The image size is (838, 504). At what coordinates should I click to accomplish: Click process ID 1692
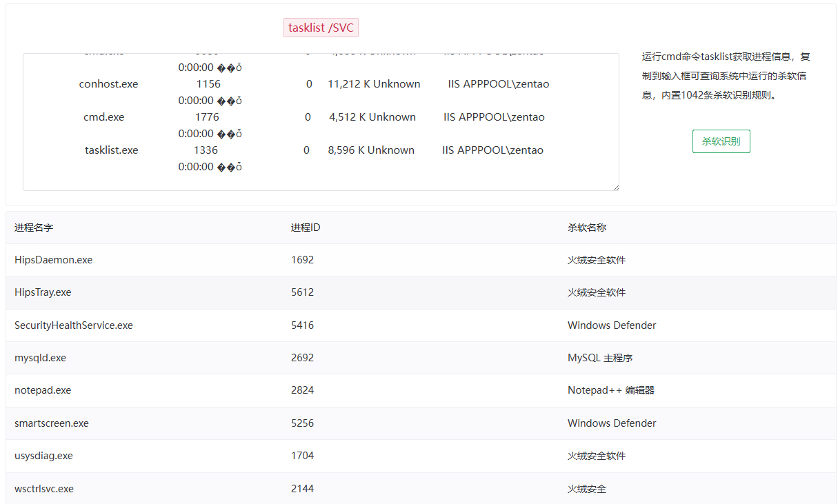click(302, 260)
